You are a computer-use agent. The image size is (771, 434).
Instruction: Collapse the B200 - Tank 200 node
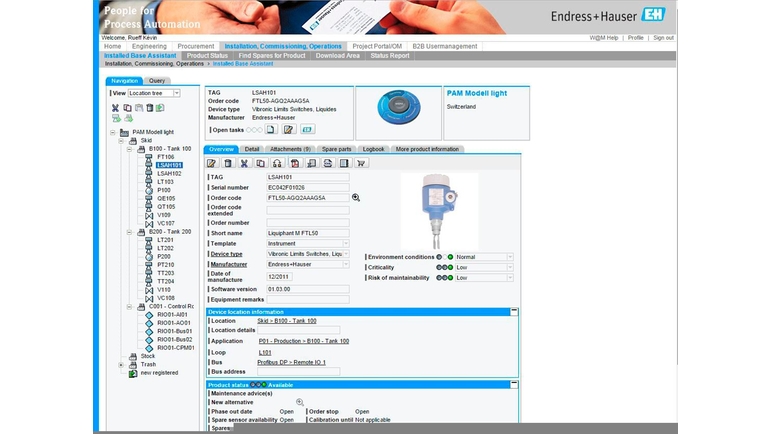129,232
